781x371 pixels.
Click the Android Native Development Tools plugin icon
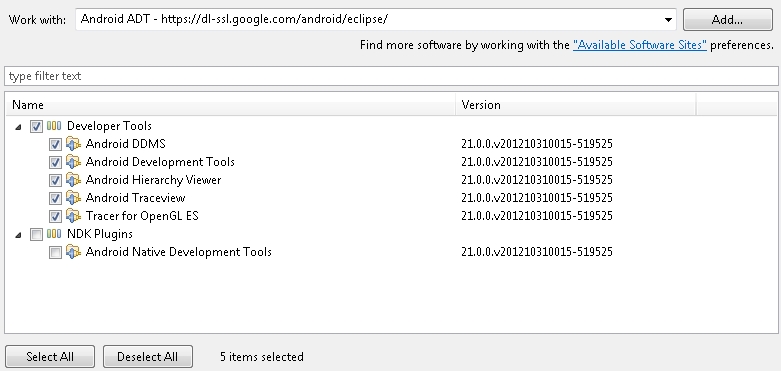pos(73,252)
